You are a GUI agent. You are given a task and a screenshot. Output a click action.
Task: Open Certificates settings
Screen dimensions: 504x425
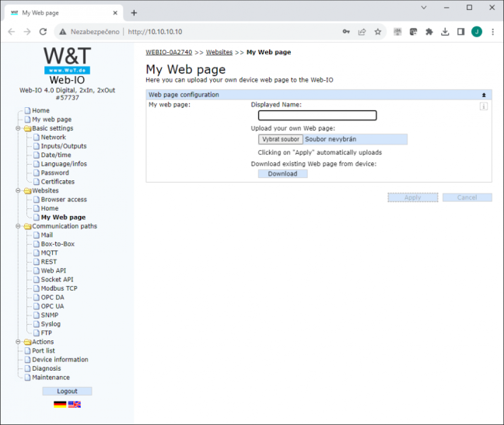click(x=58, y=182)
